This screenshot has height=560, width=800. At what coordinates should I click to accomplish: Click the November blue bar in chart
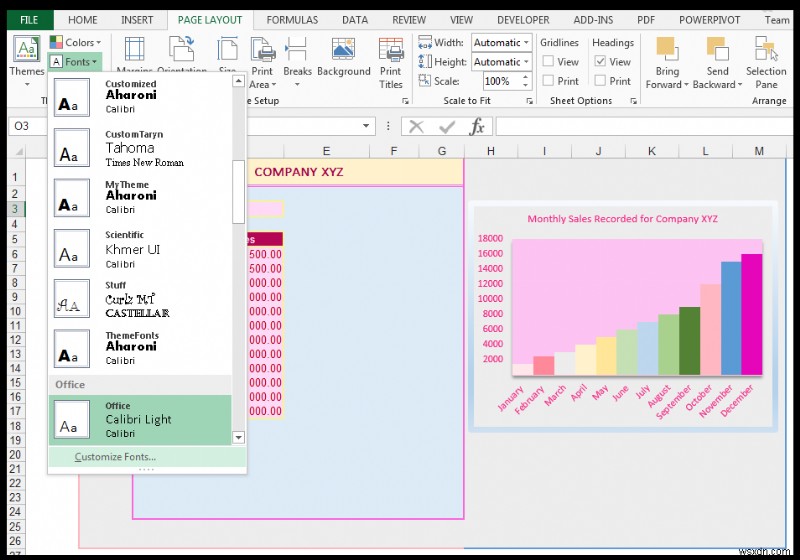click(x=731, y=318)
